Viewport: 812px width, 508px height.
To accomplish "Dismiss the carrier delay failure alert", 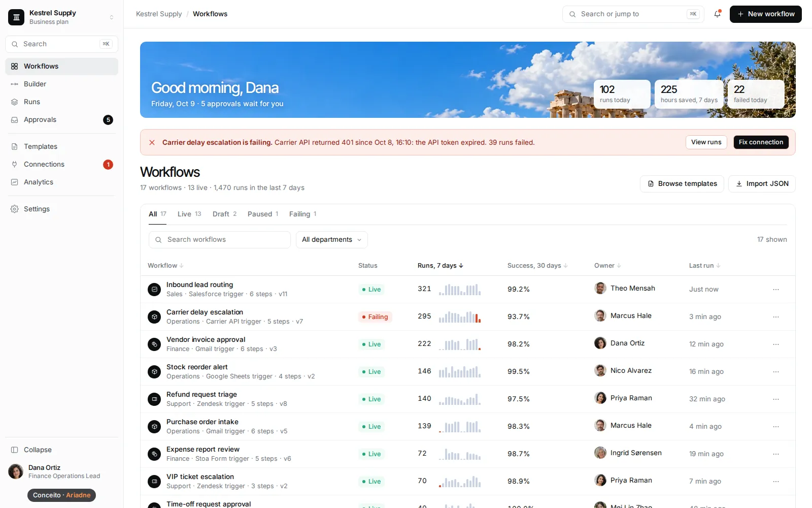I will 152,143.
